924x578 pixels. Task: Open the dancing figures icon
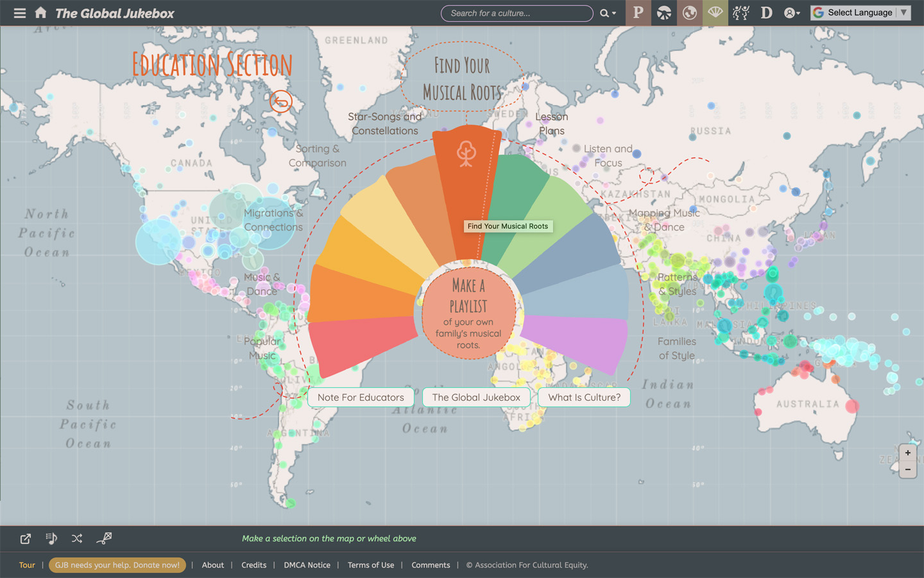741,13
